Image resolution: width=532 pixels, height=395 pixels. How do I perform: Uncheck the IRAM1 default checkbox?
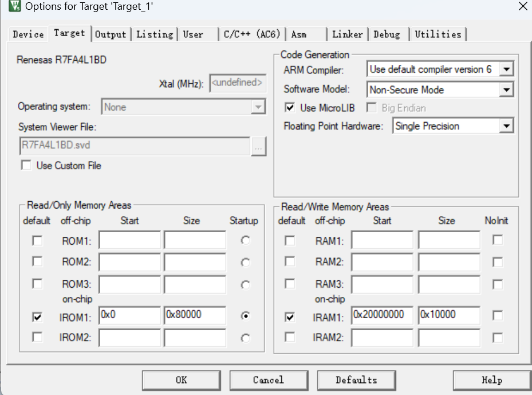(290, 317)
